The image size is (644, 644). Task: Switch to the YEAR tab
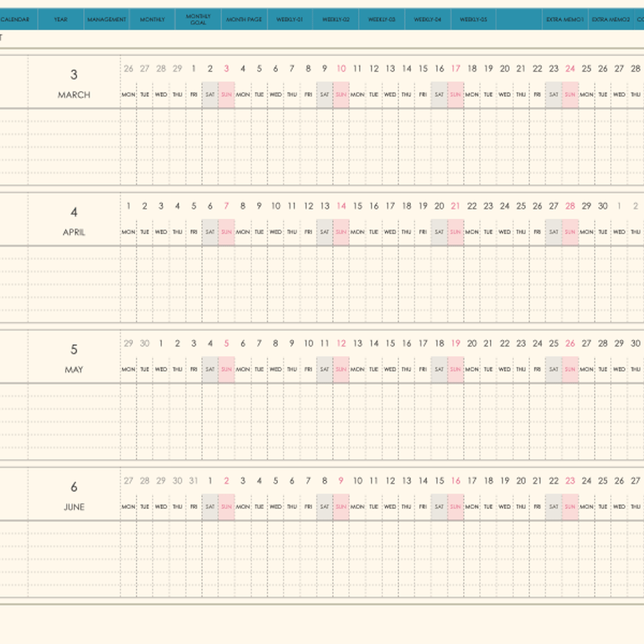click(x=61, y=20)
